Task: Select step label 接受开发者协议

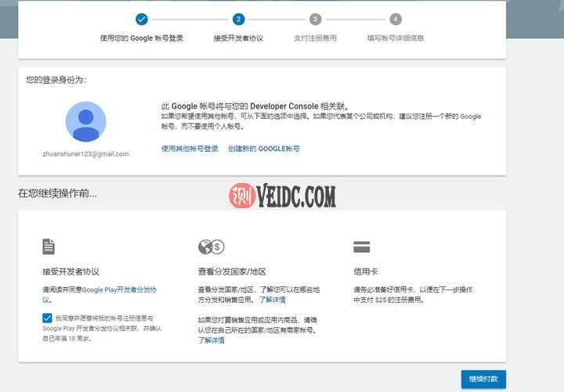Action: tap(238, 38)
